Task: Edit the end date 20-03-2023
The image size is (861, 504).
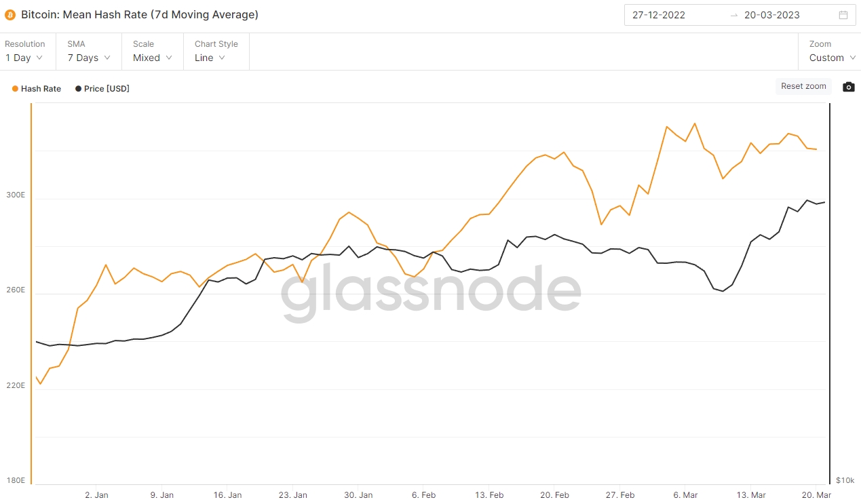Action: click(771, 15)
